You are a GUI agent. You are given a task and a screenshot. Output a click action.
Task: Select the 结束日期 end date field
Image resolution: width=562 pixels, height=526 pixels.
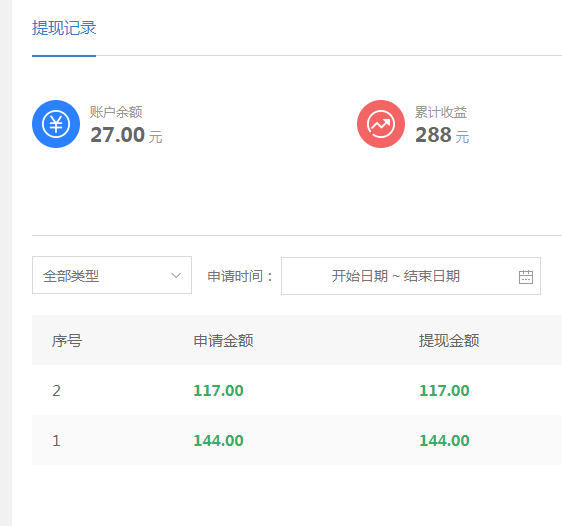pyautogui.click(x=432, y=276)
